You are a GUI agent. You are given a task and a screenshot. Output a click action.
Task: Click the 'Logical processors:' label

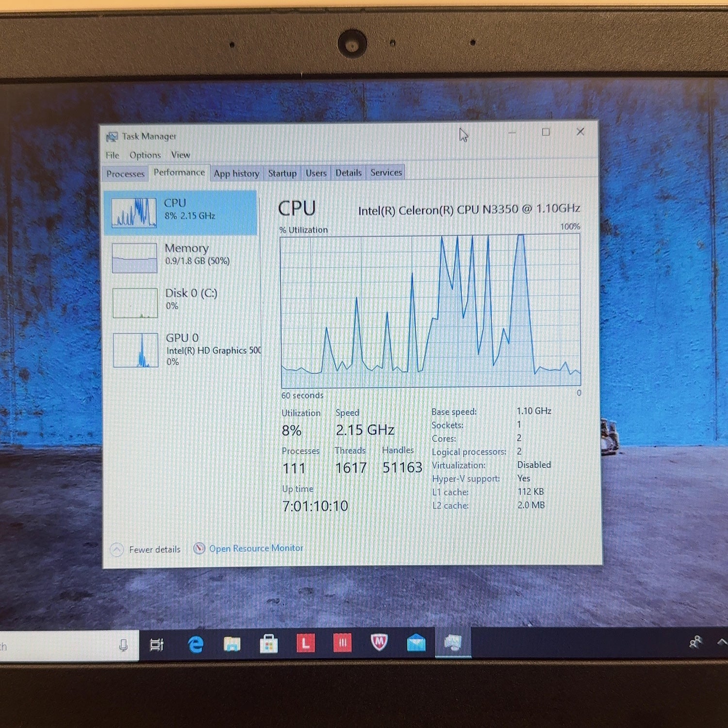pyautogui.click(x=469, y=452)
